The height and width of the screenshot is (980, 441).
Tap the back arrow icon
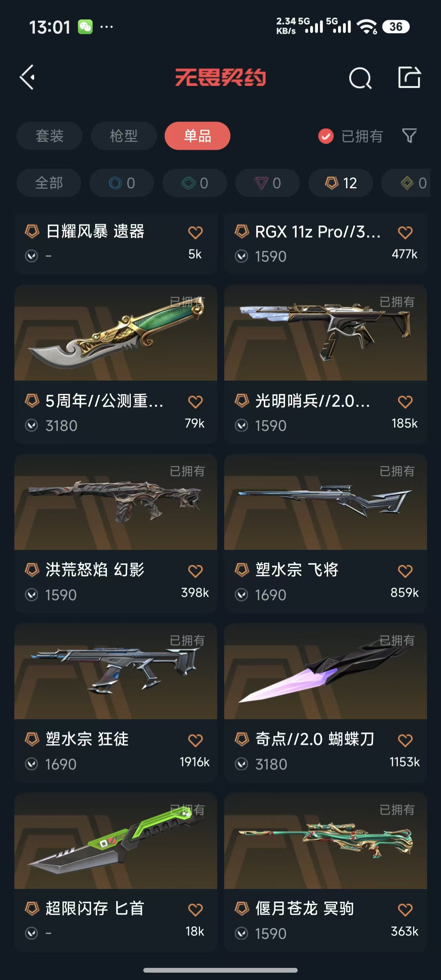click(28, 77)
